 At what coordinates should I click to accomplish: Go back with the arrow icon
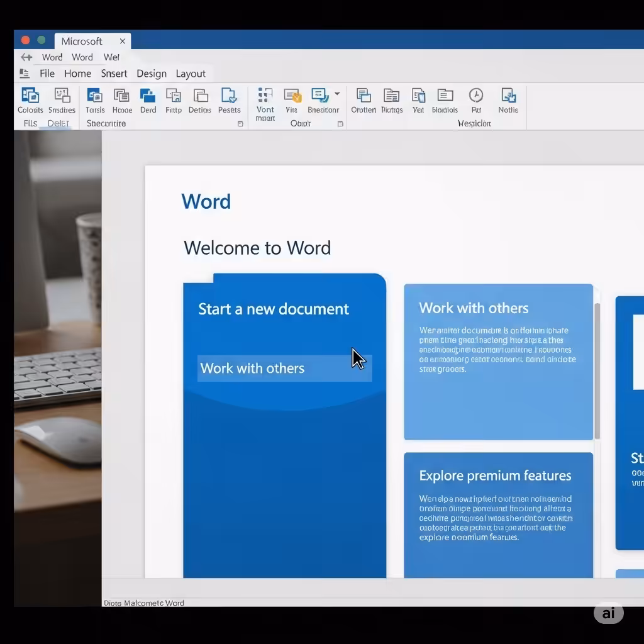[x=26, y=57]
